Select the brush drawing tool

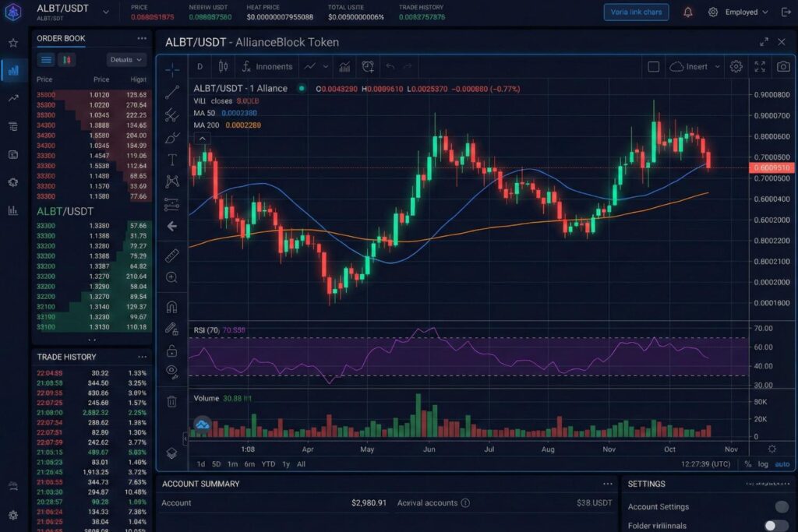[172, 137]
